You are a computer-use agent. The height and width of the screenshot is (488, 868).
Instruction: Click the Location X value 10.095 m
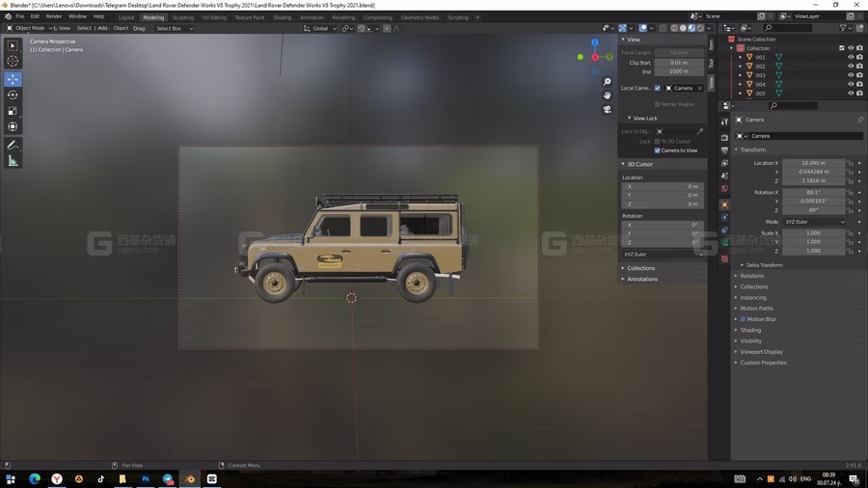pyautogui.click(x=814, y=163)
